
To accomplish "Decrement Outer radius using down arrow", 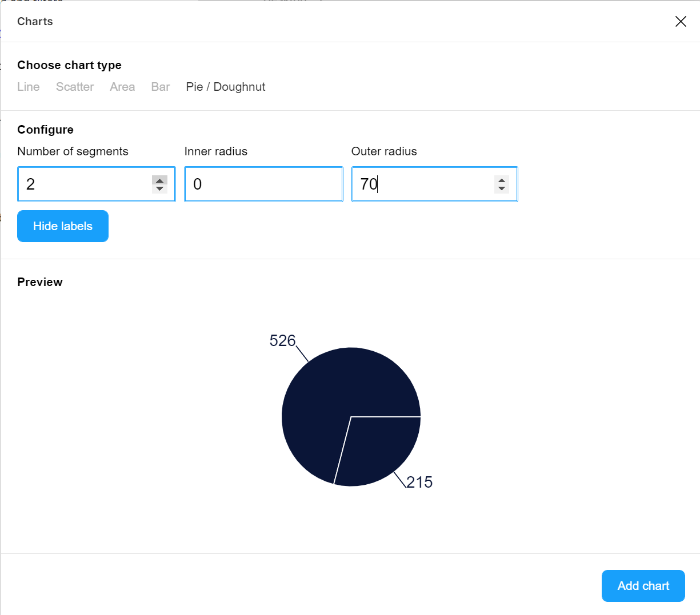I will [501, 189].
